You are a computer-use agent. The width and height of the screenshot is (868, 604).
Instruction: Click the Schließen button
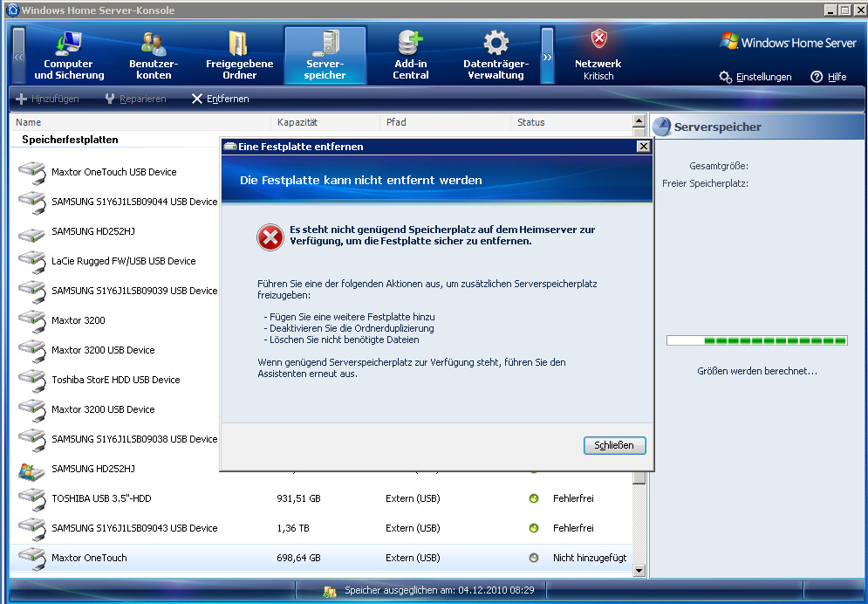614,445
